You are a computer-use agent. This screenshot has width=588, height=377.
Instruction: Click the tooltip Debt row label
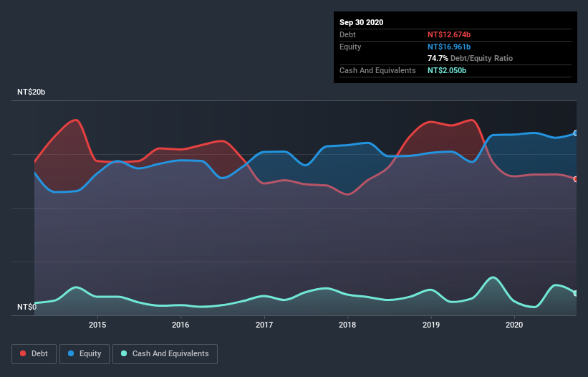[347, 34]
